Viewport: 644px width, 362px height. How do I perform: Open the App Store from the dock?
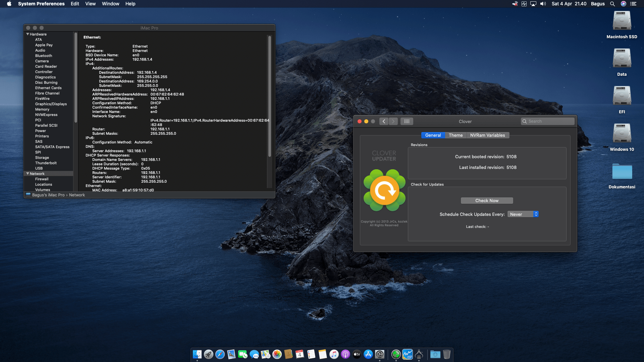(x=368, y=354)
